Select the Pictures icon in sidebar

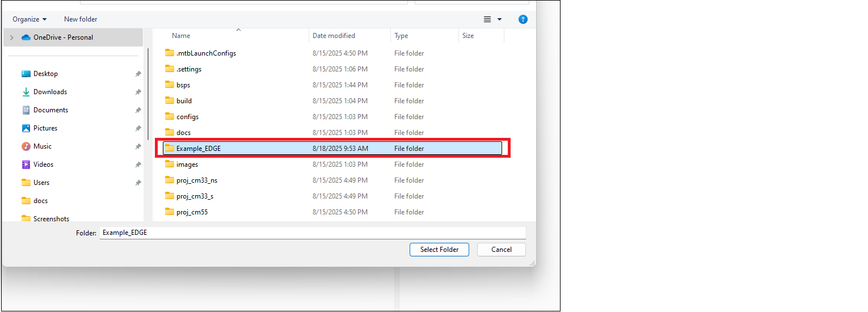26,128
